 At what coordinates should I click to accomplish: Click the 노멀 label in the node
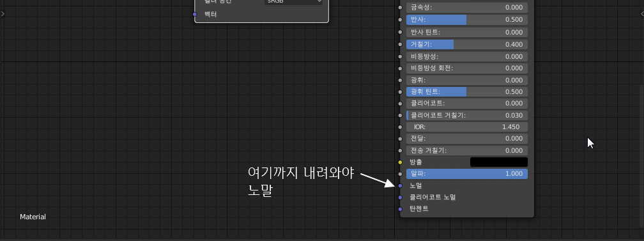click(416, 186)
